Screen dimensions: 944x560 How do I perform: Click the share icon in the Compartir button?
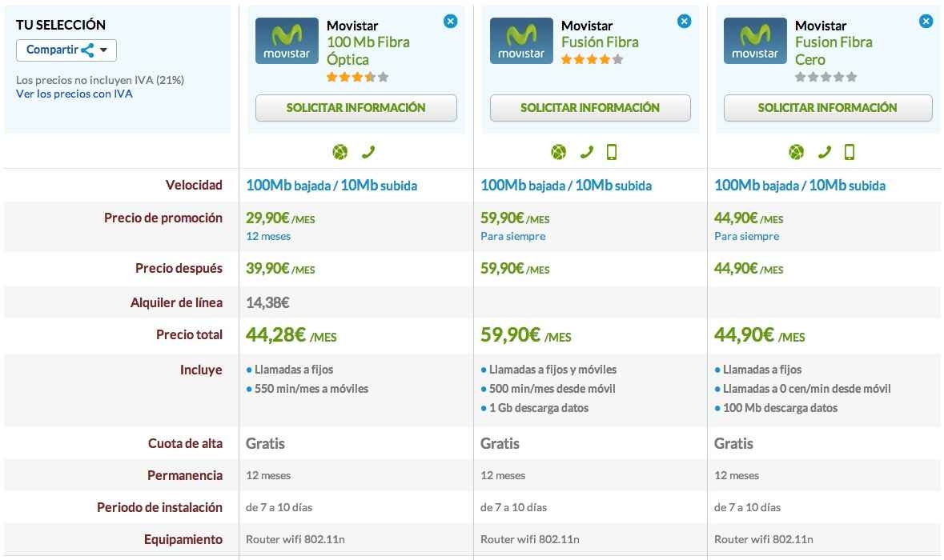[87, 50]
